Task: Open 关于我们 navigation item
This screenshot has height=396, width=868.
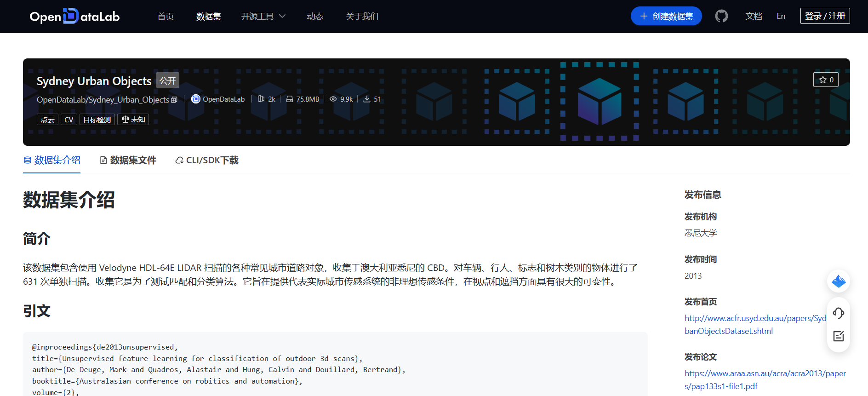Action: point(362,17)
